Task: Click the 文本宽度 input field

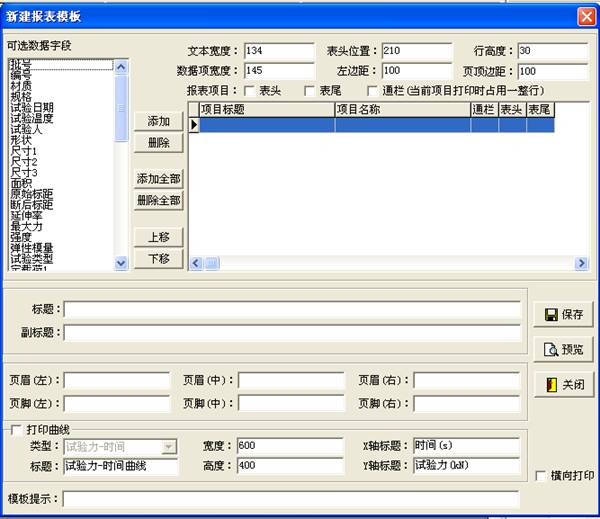Action: [x=279, y=51]
